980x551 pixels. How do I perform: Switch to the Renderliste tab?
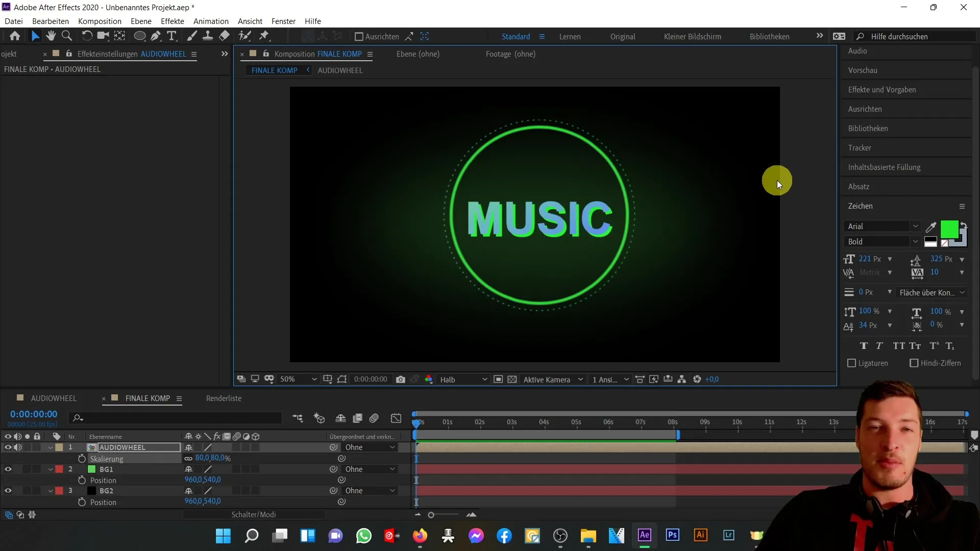point(224,398)
